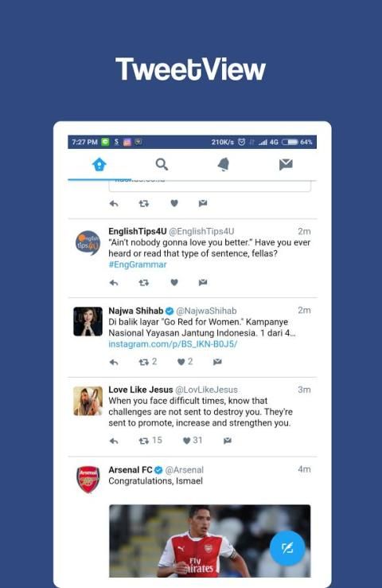The width and height of the screenshot is (382, 588).
Task: Open the Notifications bell tab
Action: [224, 164]
